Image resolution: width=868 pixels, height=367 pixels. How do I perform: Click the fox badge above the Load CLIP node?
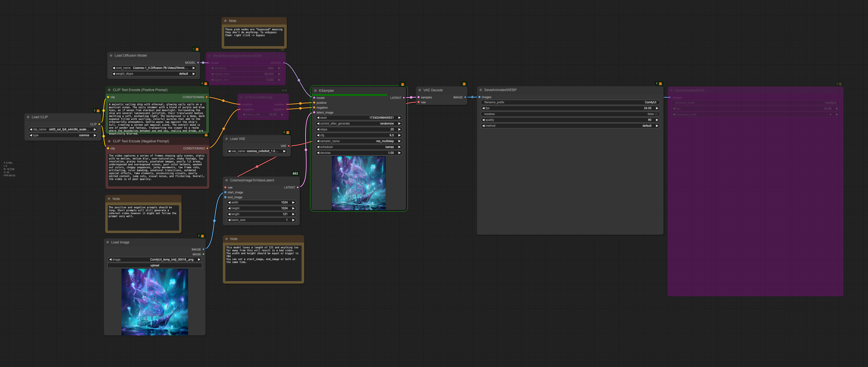tap(98, 110)
